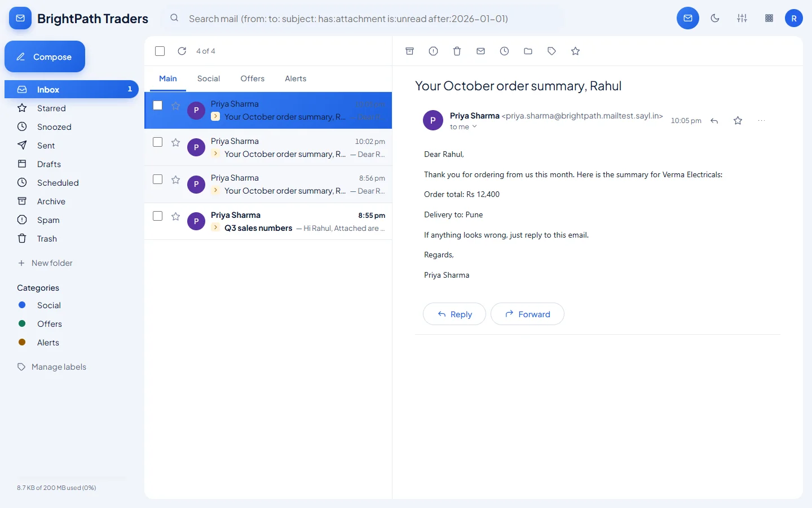The width and height of the screenshot is (812, 508).
Task: Switch to the Main tab
Action: (x=168, y=78)
